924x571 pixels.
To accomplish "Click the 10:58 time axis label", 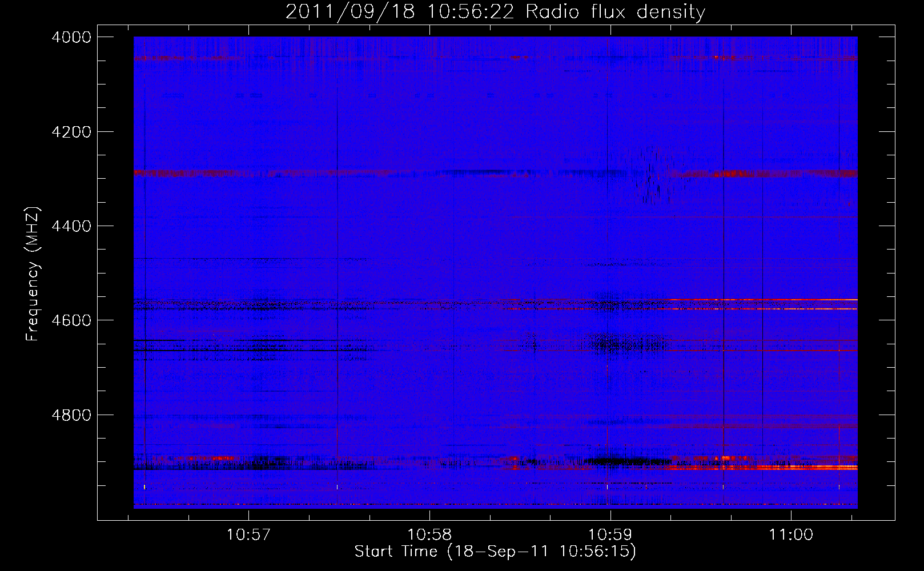I will coord(429,534).
